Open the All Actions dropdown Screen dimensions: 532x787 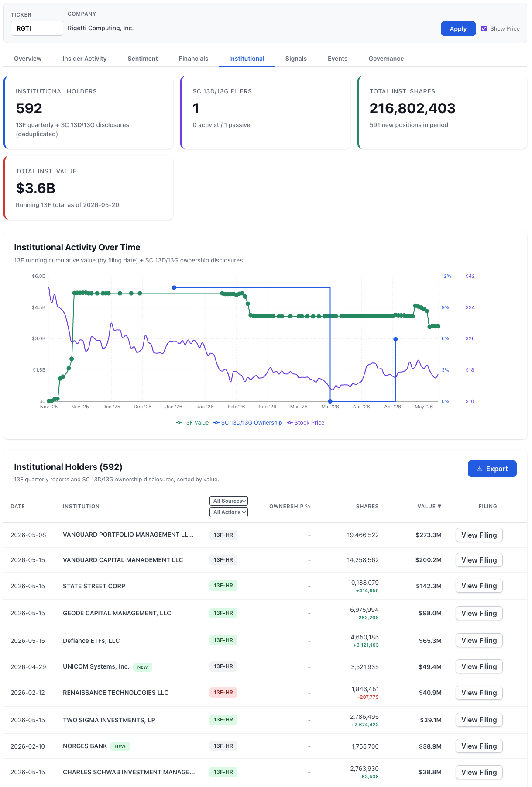pos(229,512)
